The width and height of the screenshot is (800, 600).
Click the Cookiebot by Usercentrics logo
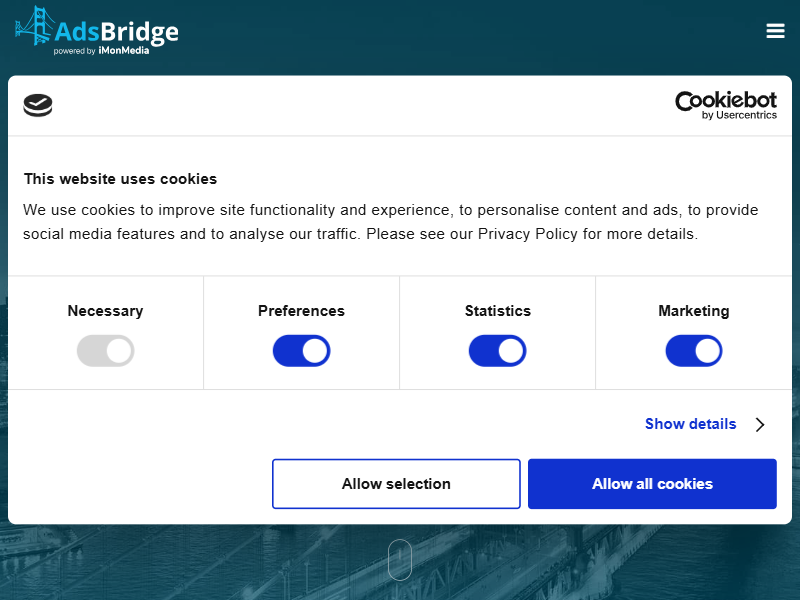(x=727, y=106)
